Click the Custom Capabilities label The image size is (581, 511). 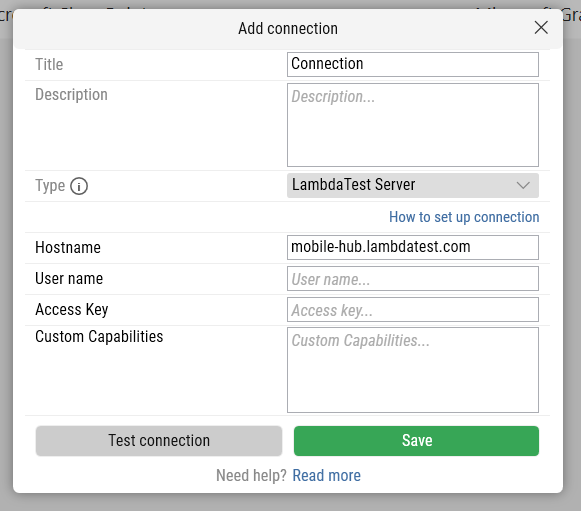99,337
